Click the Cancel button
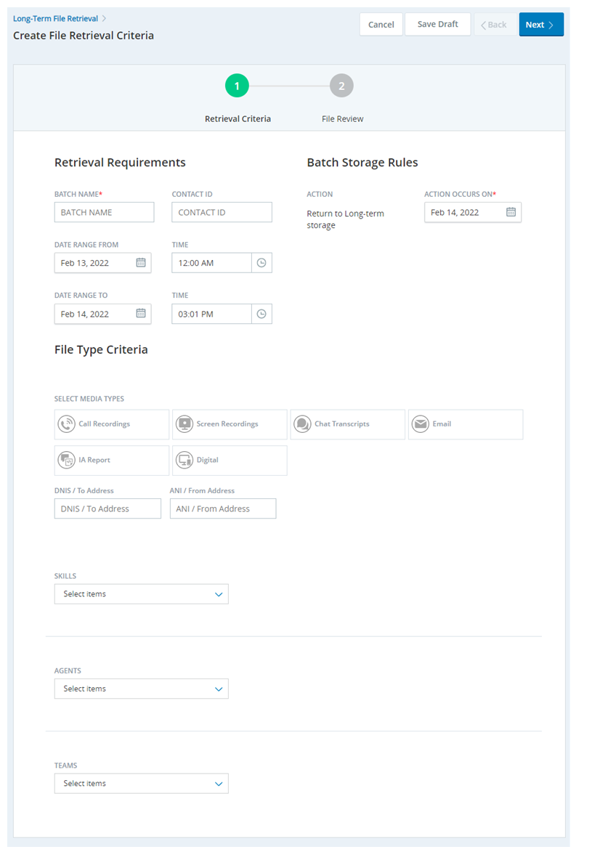This screenshot has width=592, height=868. (381, 25)
